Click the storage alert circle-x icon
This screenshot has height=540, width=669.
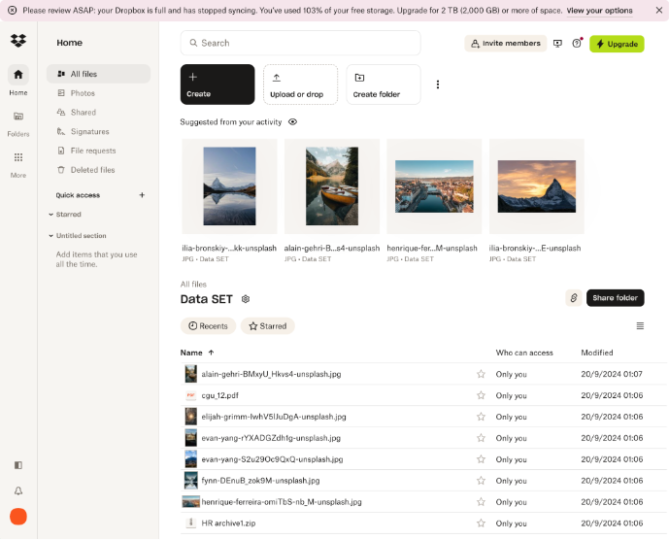pos(12,10)
